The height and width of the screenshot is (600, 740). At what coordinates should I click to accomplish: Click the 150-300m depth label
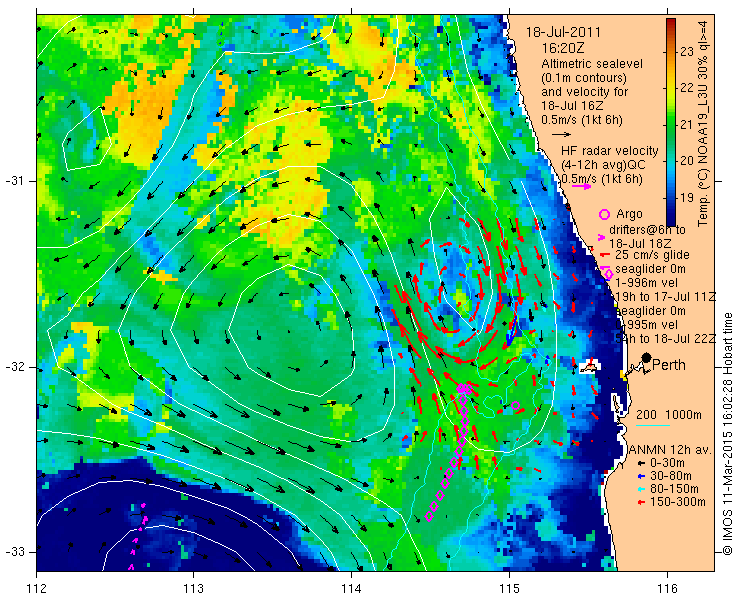pos(677,502)
